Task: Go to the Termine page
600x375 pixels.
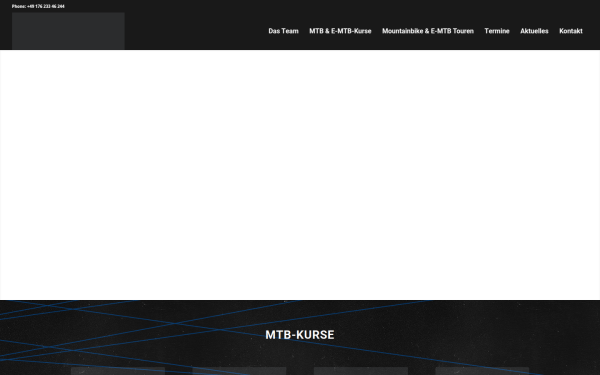Action: click(497, 31)
